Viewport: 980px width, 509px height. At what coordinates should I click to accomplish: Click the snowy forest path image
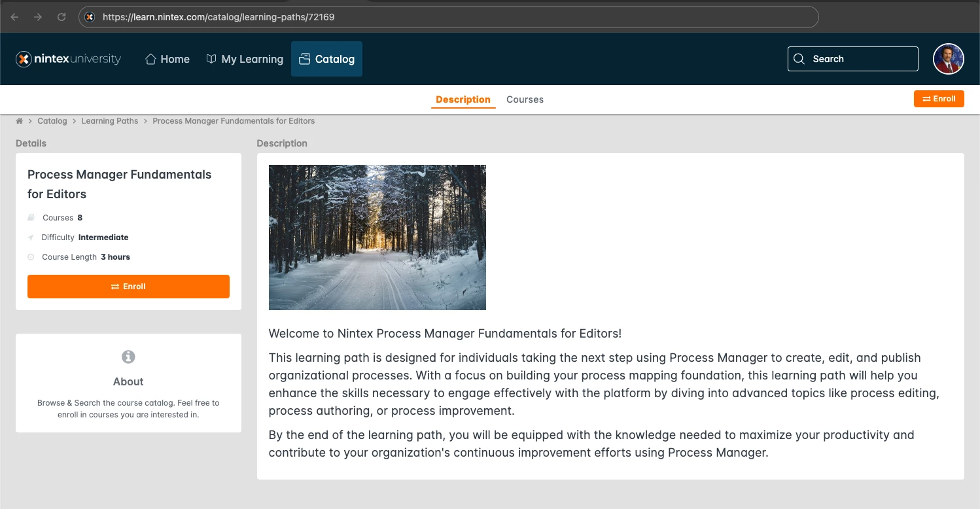coord(377,237)
